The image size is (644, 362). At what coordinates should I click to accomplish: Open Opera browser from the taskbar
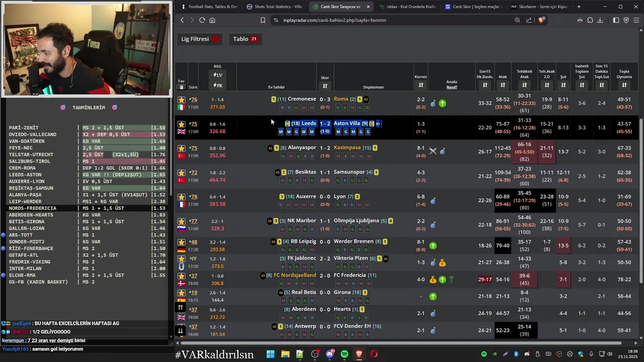point(374,354)
